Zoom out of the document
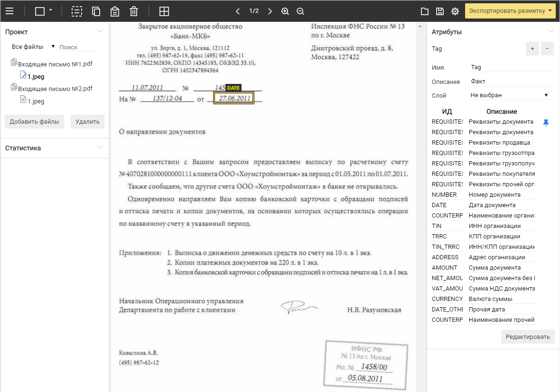560x392 pixels. pos(300,11)
